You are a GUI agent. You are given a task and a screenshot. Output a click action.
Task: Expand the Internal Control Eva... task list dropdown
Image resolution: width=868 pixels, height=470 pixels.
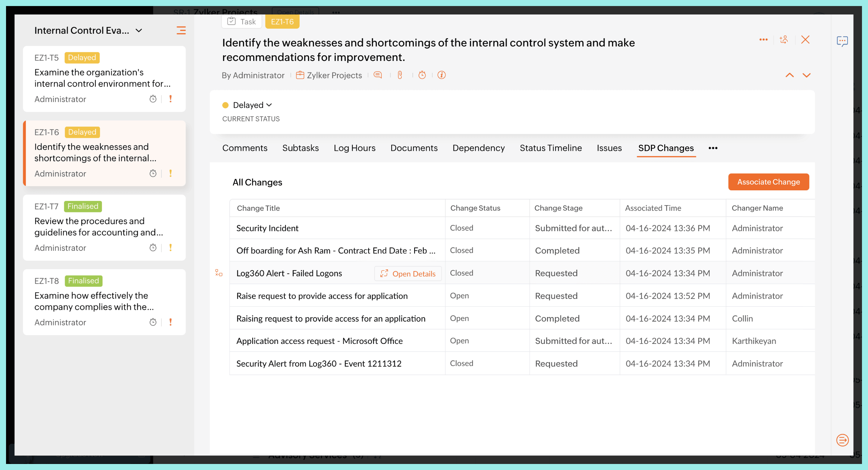click(139, 31)
